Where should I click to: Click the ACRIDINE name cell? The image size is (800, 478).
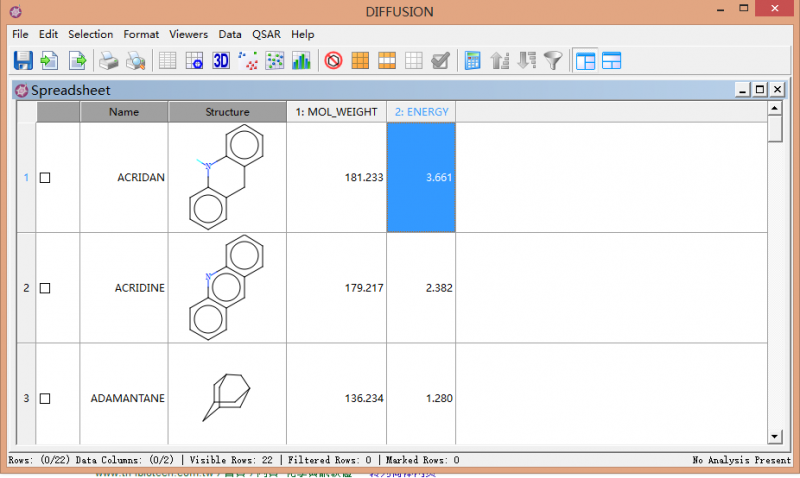(124, 288)
